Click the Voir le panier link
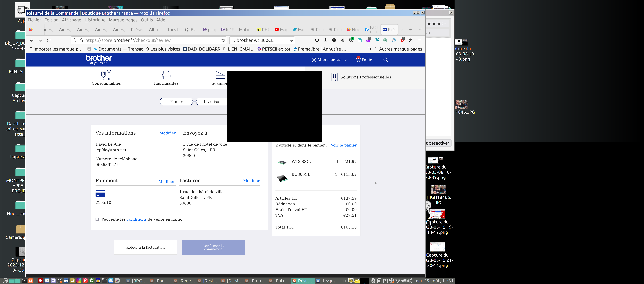Image resolution: width=644 pixels, height=284 pixels. [344, 145]
